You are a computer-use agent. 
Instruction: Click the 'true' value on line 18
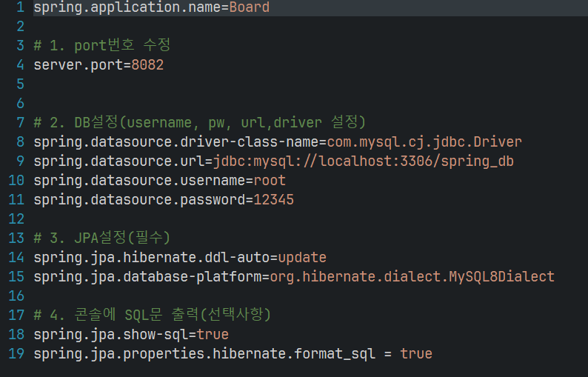coord(213,335)
